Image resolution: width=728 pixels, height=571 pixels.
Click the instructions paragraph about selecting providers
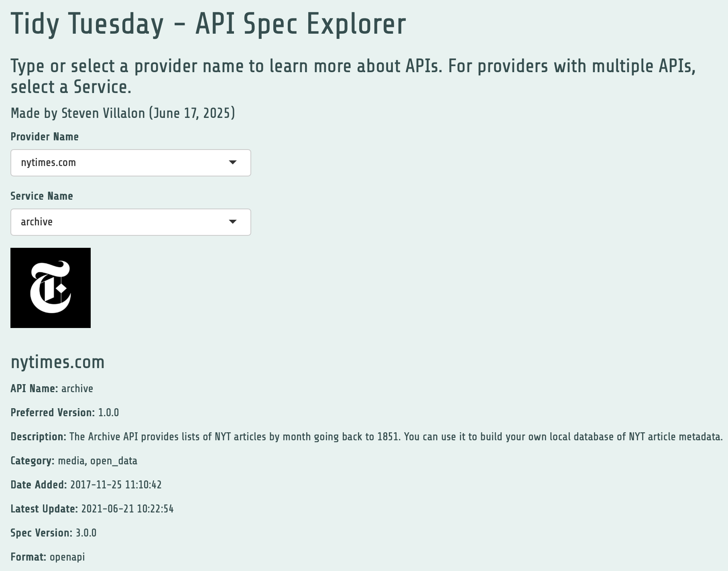click(x=353, y=76)
